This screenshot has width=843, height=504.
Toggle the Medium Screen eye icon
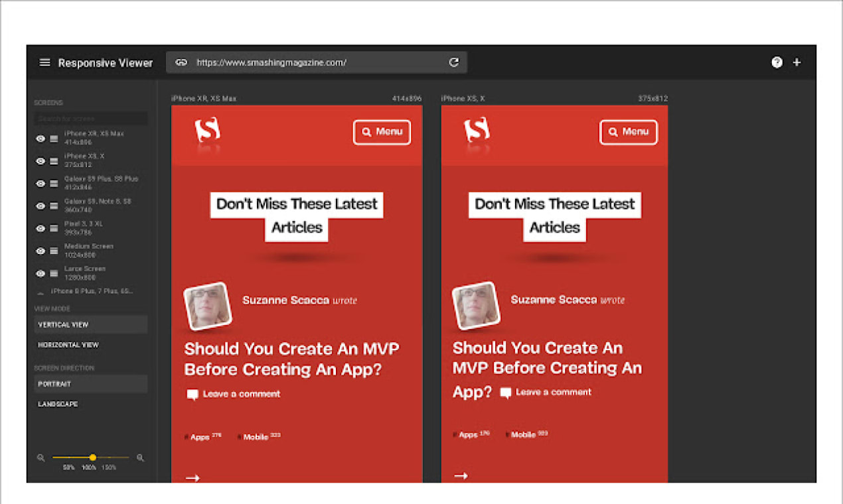[x=40, y=251]
